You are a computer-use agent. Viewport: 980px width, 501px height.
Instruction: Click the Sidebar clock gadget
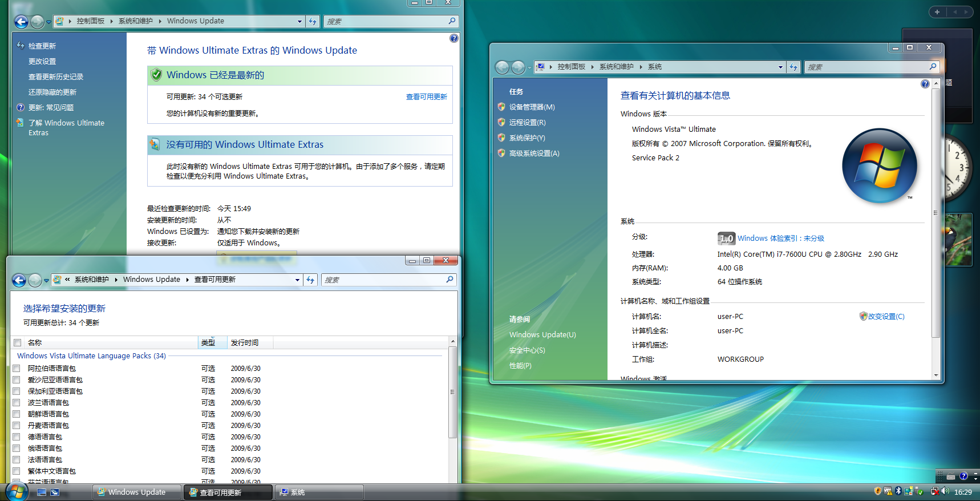click(x=958, y=169)
